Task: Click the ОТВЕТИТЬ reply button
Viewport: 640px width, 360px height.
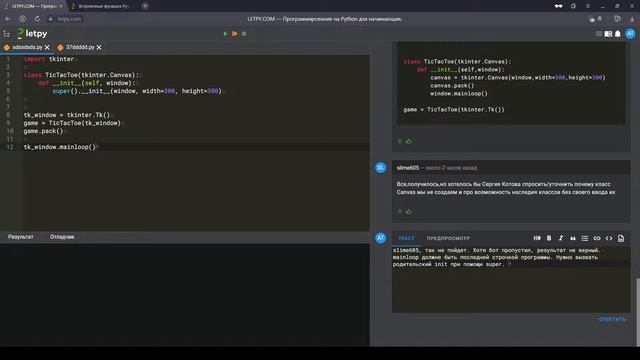Action: 612,319
